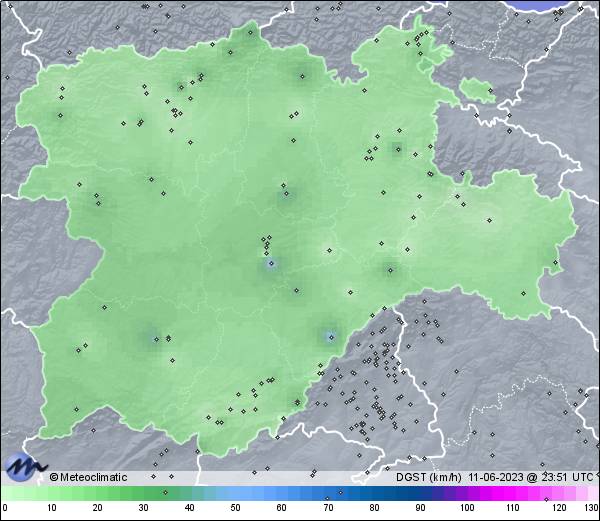
Task: Click the pale green color band above 10
Action: click(x=52, y=493)
